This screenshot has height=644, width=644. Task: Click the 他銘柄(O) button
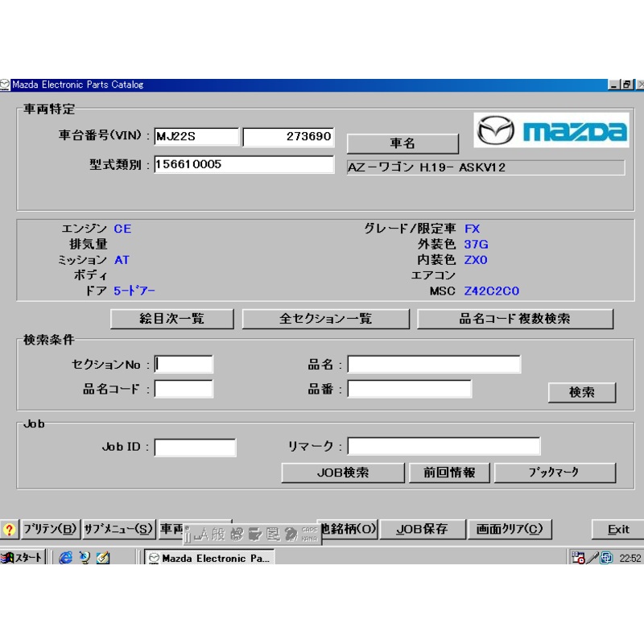pos(349,529)
